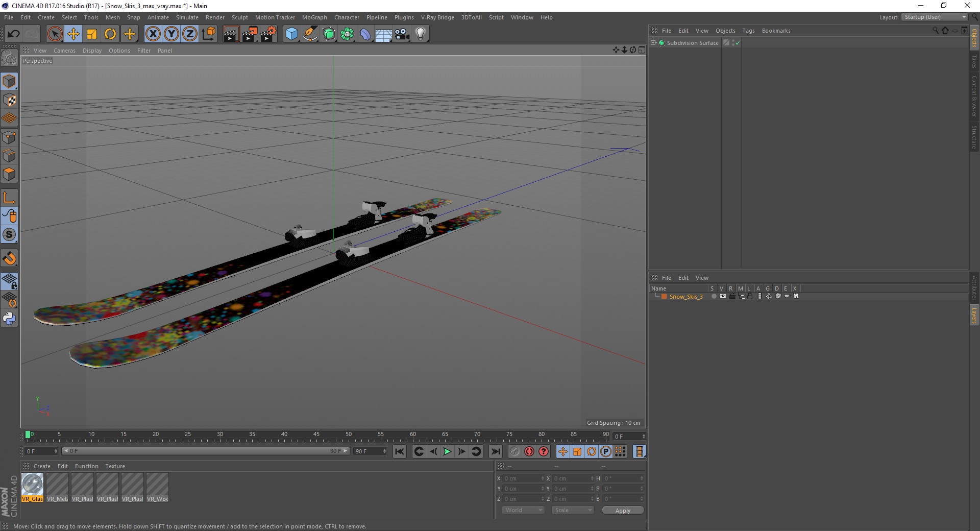
Task: Toggle Snow_Skis_3 layer solo (S)
Action: tap(714, 296)
